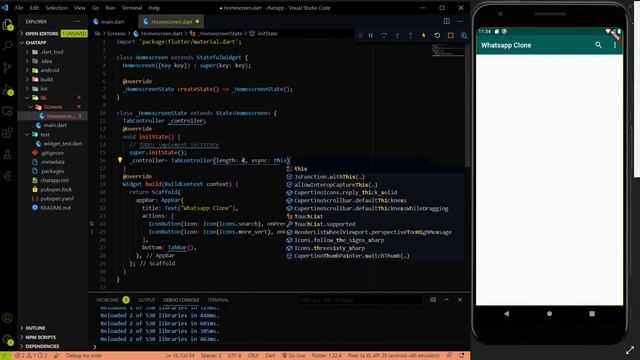640x360 pixels.
Task: Expand the Dependencies section
Action: pos(53,346)
